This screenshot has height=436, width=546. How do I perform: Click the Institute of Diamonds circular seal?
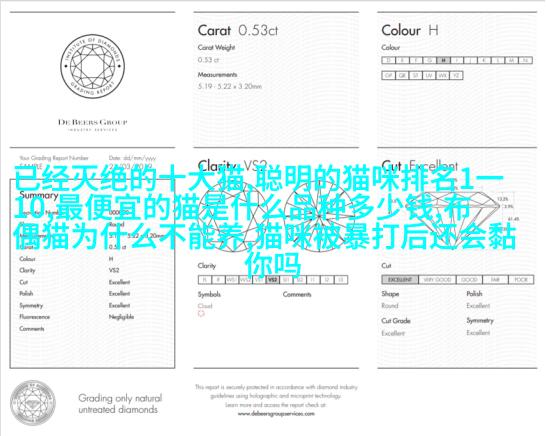point(92,66)
